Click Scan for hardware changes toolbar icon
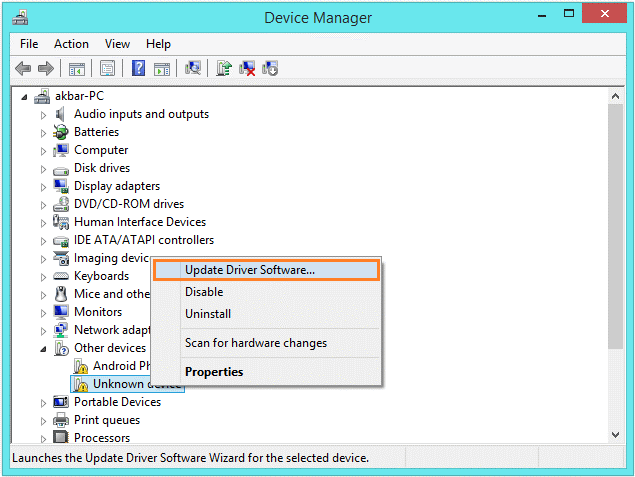Image resolution: width=635 pixels, height=477 pixels. [194, 68]
